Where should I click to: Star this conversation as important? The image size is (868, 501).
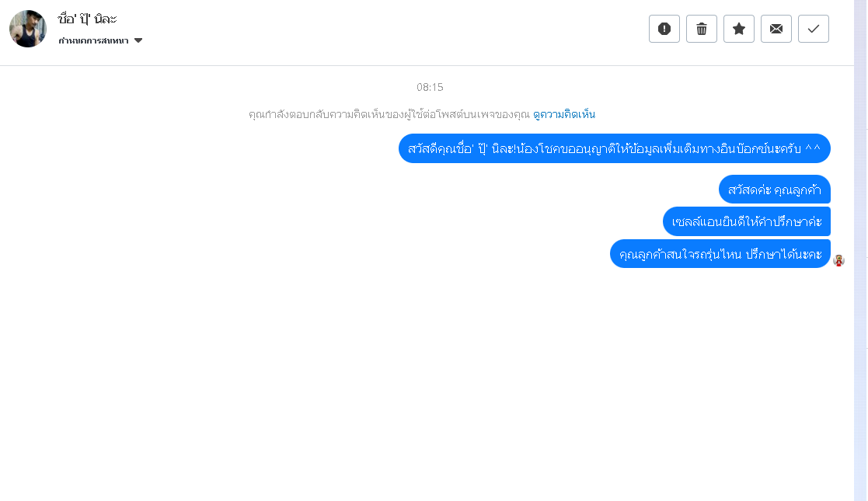[739, 29]
